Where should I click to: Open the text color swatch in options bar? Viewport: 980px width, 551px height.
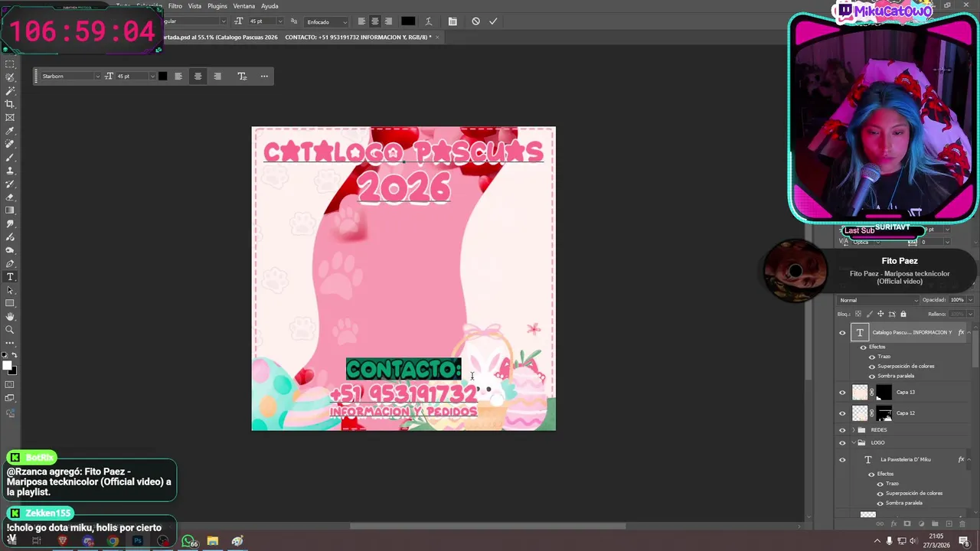click(x=408, y=21)
